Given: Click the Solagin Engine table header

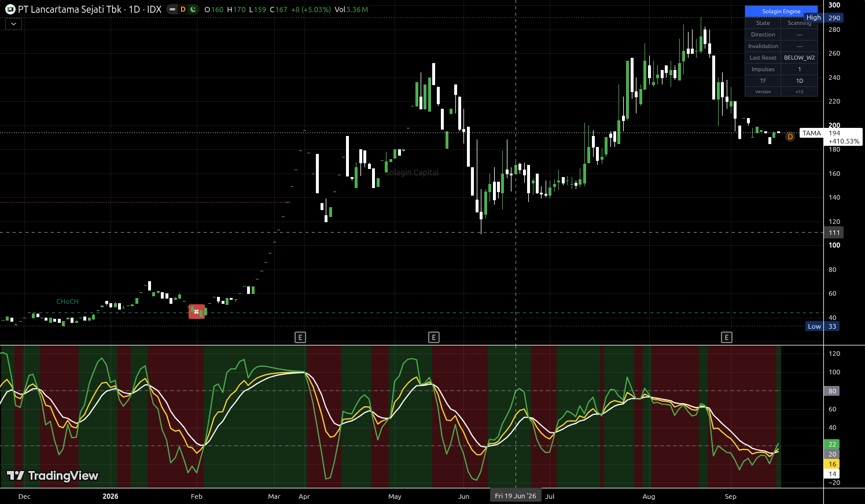Looking at the screenshot, I should [x=781, y=12].
